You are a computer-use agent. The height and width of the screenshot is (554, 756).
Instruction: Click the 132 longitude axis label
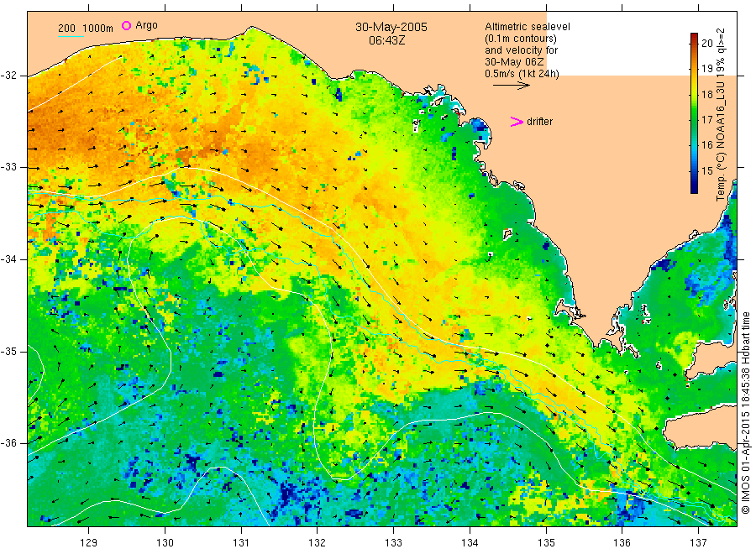318,543
